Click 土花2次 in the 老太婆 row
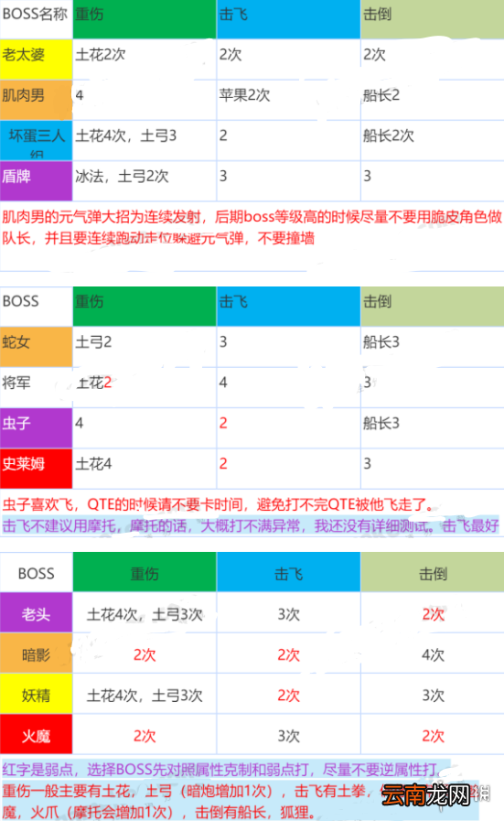 coord(101,55)
